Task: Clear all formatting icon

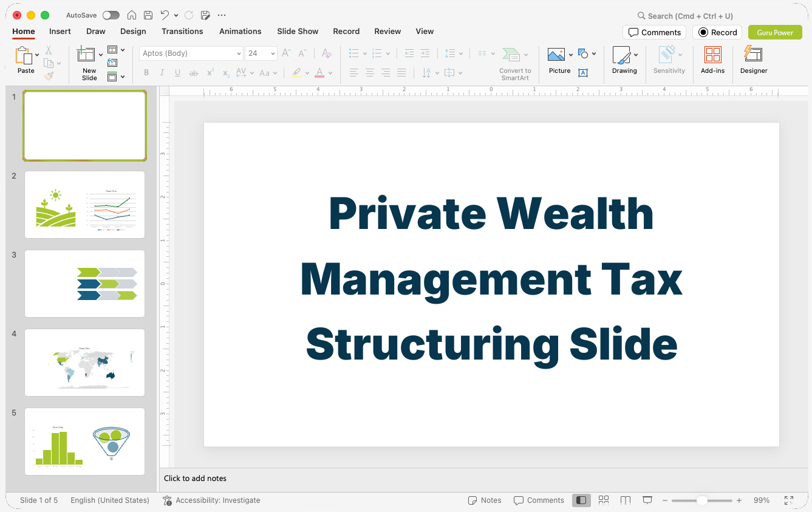Action: point(326,53)
